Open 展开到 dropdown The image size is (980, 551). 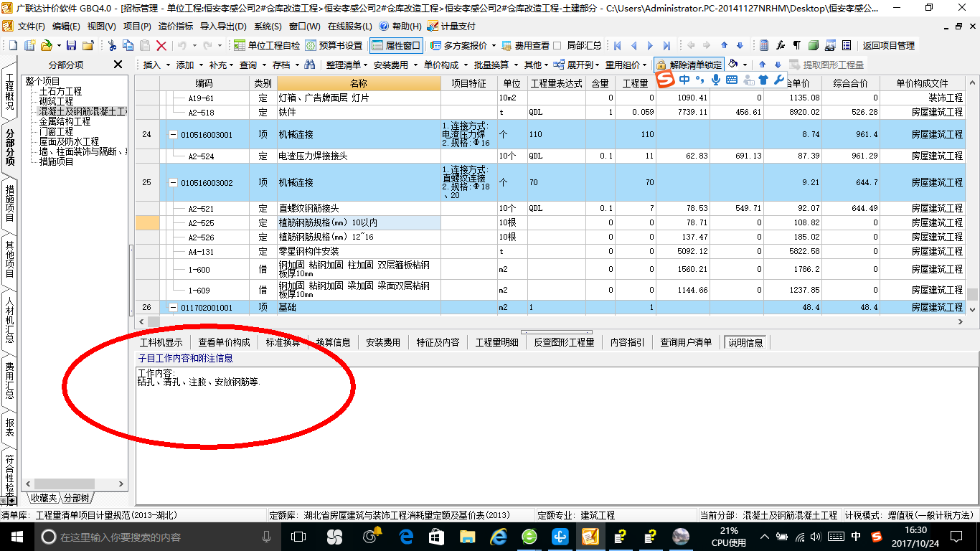pos(578,65)
